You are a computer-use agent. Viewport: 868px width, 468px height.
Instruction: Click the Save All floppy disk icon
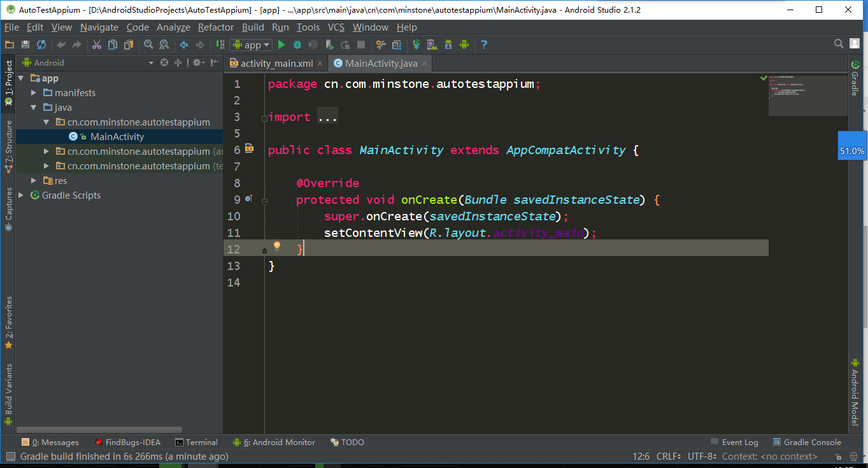point(25,45)
